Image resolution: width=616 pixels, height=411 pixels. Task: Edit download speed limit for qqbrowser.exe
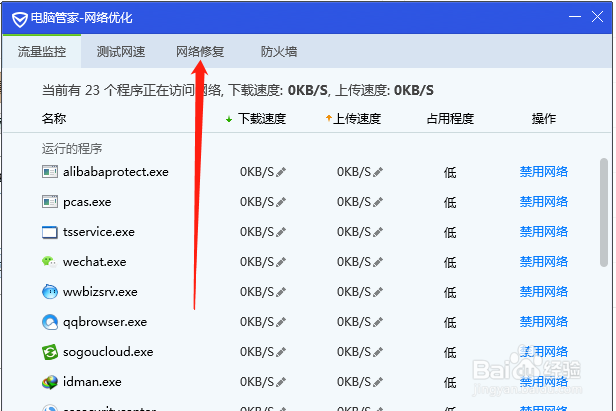click(281, 322)
